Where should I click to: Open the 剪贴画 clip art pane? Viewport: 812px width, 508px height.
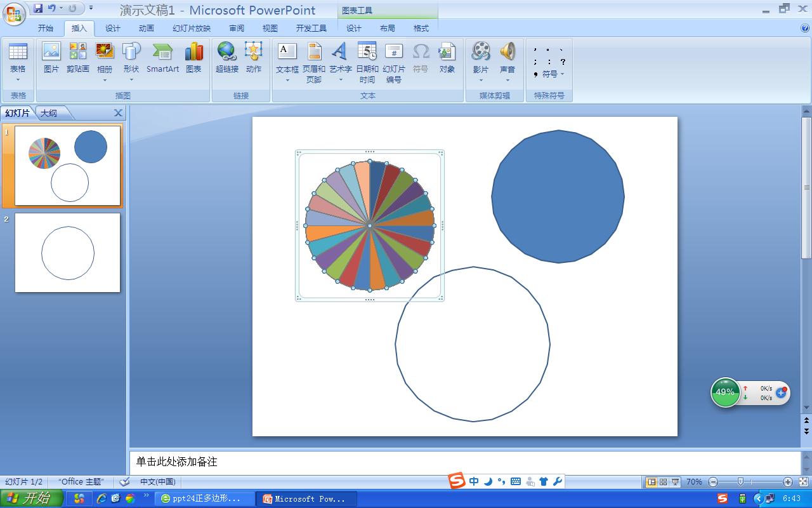(78, 60)
